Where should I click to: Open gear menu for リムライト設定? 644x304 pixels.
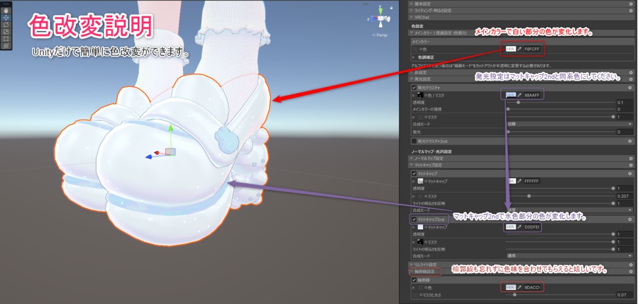(630, 264)
